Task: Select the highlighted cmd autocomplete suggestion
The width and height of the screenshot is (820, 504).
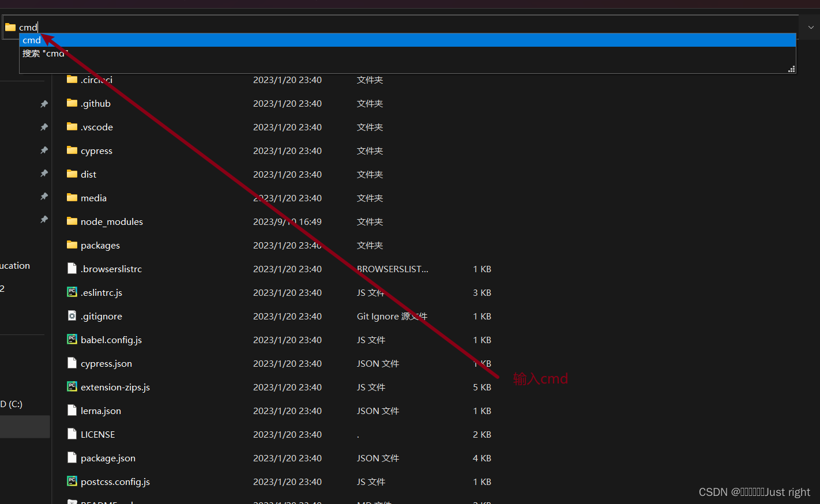Action: coord(408,40)
